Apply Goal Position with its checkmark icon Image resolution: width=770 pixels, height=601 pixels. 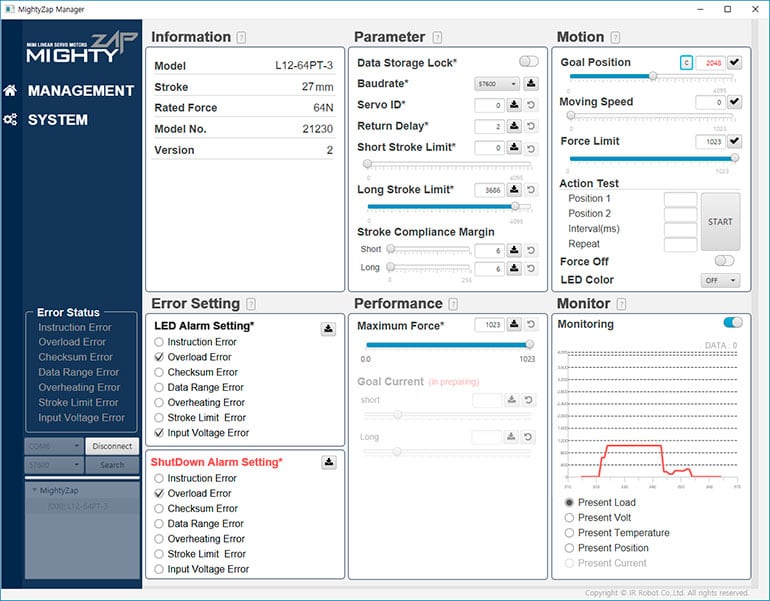(734, 63)
